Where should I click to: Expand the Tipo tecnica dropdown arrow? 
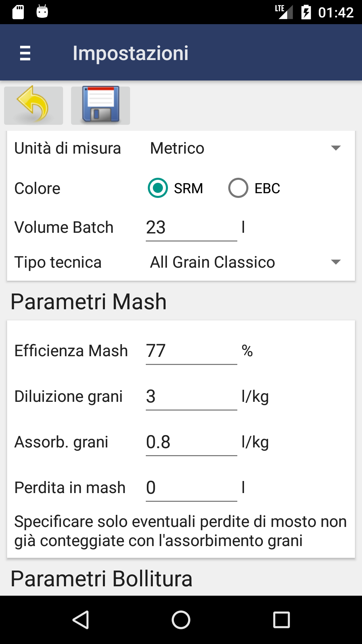(x=336, y=262)
